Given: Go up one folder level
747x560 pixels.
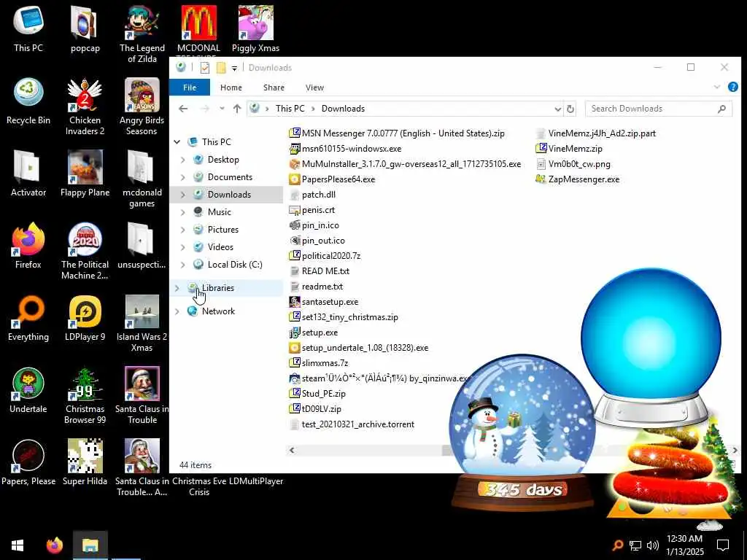Looking at the screenshot, I should click(x=237, y=109).
